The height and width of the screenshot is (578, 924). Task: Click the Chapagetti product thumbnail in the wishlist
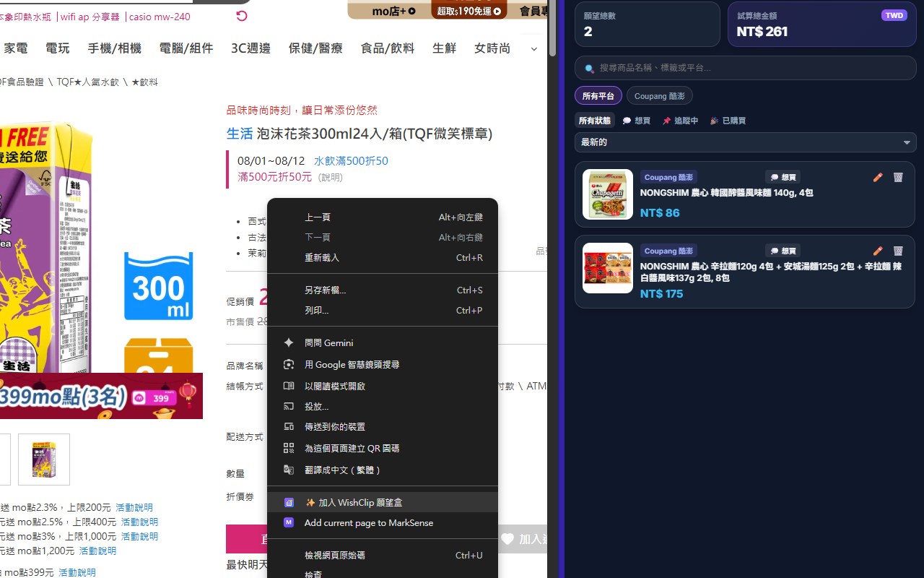point(608,194)
